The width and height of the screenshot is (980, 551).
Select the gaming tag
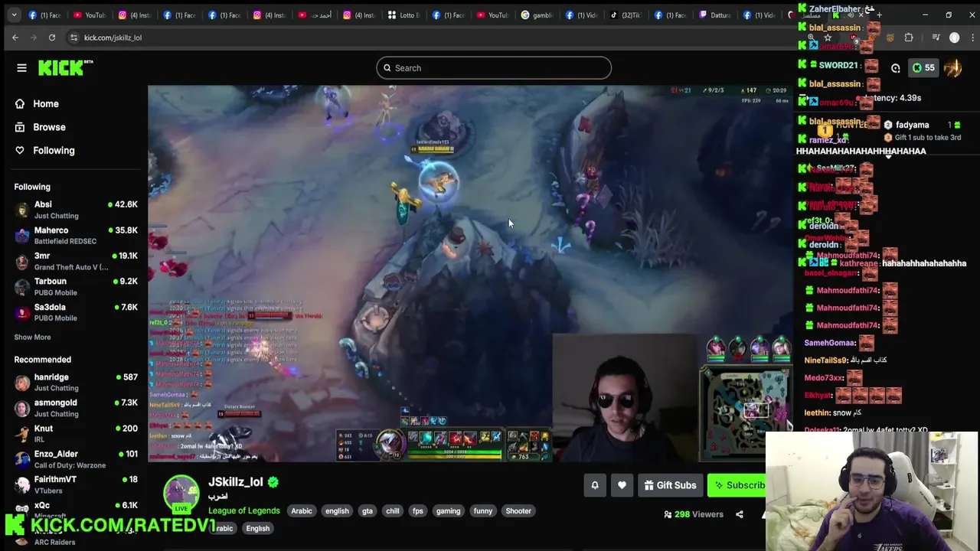448,511
